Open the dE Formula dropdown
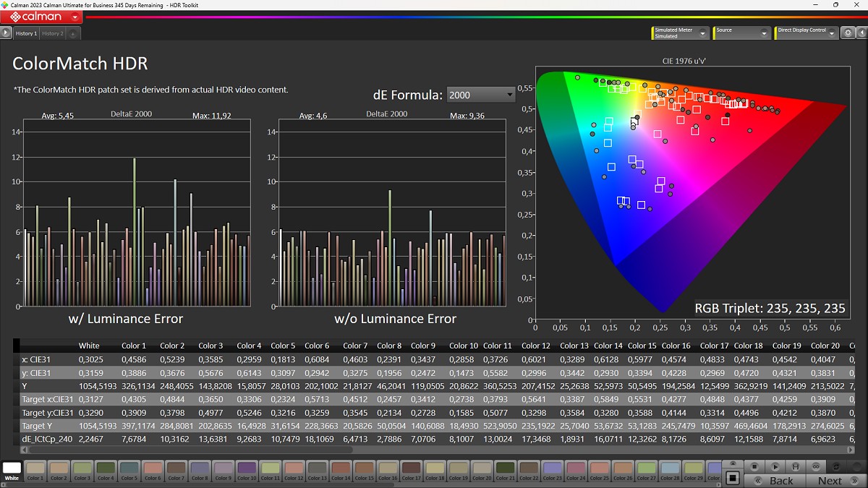The image size is (868, 488). click(481, 95)
